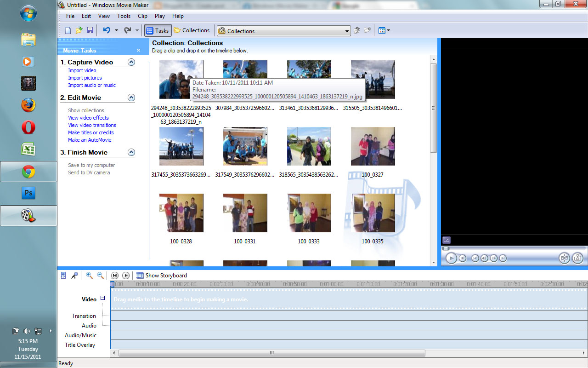Go up one collection level

(x=357, y=30)
